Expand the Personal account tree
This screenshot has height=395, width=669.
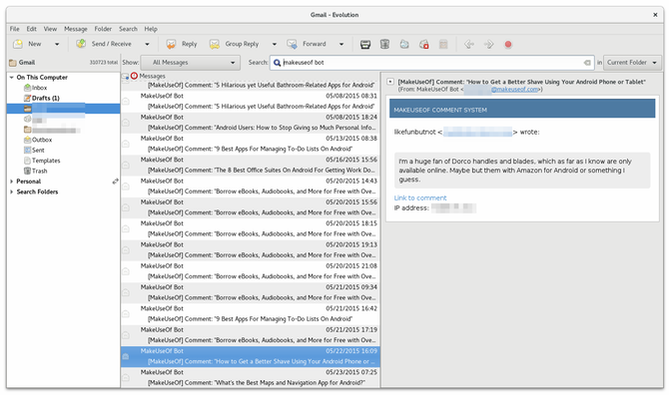coord(12,181)
